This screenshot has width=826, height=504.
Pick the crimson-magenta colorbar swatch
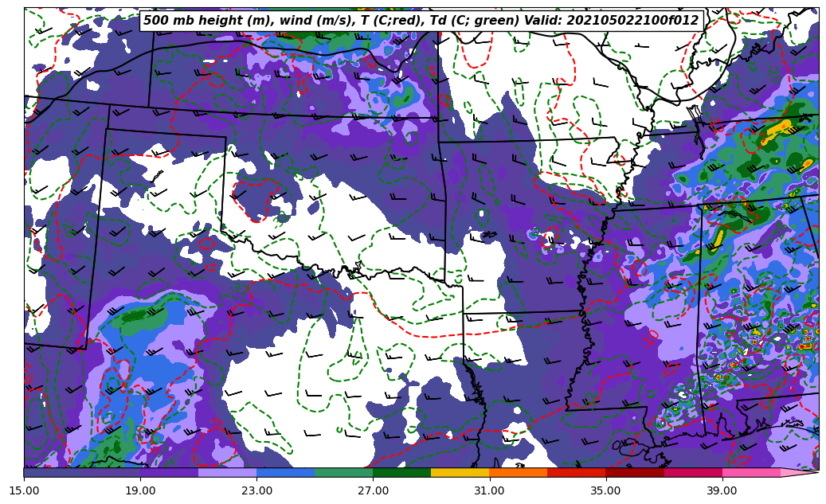click(x=692, y=472)
